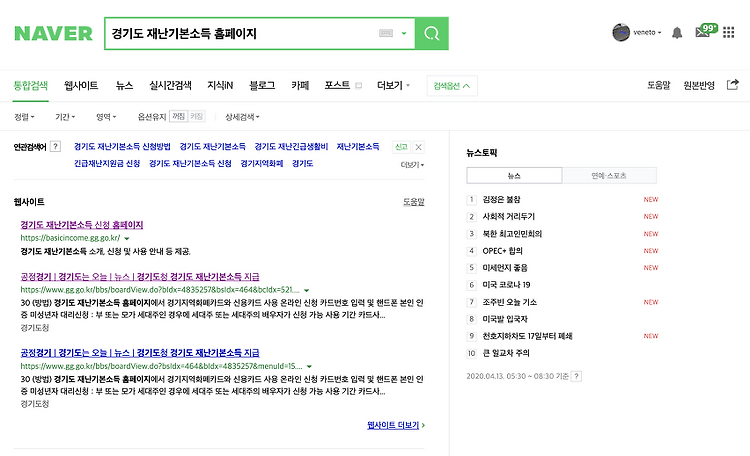Click related search 경기도 재난긴급생활비

tap(291, 146)
